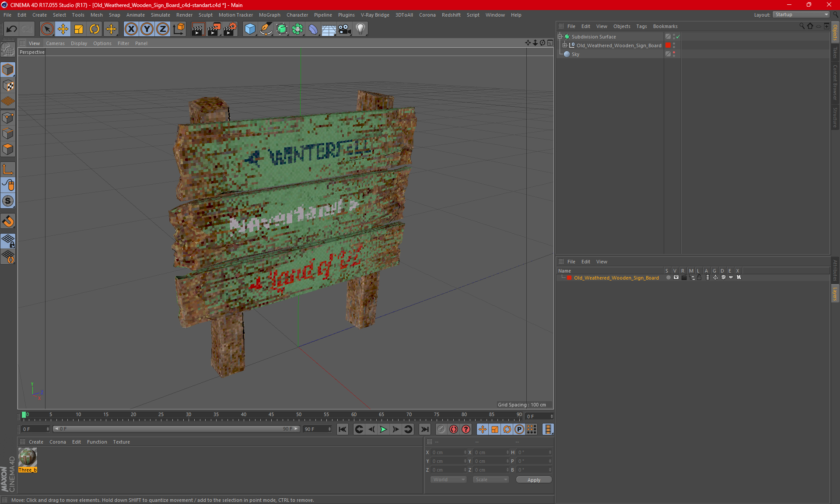Add a Subdivision Surface generator
The height and width of the screenshot is (504, 840).
282,29
